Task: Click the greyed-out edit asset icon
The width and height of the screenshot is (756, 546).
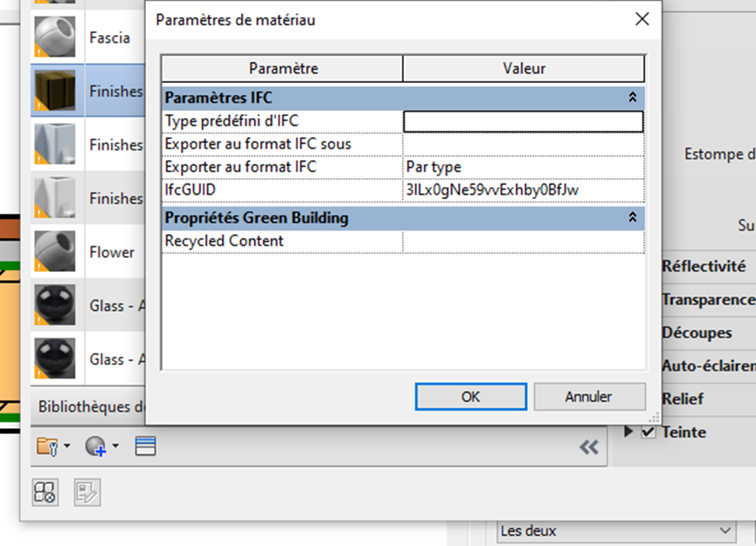Action: click(87, 493)
